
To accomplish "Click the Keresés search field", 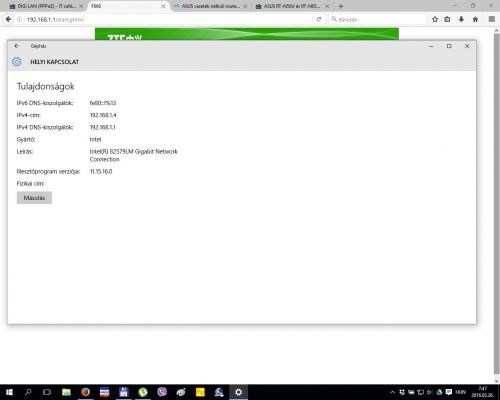I will click(377, 19).
